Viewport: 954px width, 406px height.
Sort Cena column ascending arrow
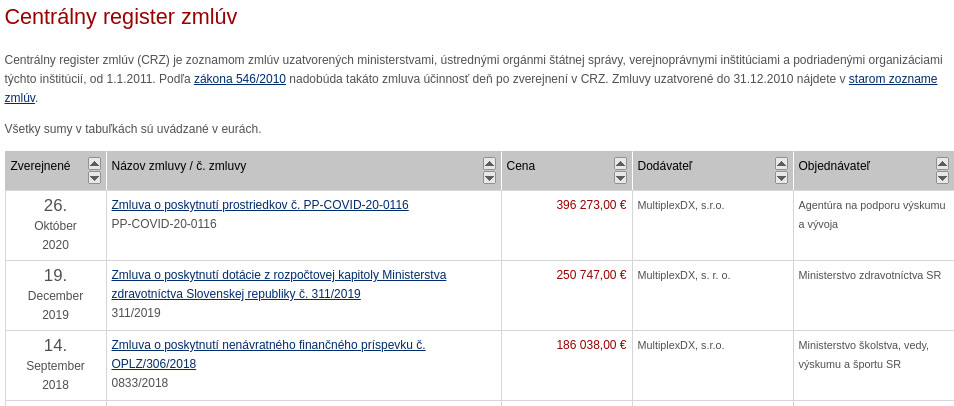(x=620, y=163)
